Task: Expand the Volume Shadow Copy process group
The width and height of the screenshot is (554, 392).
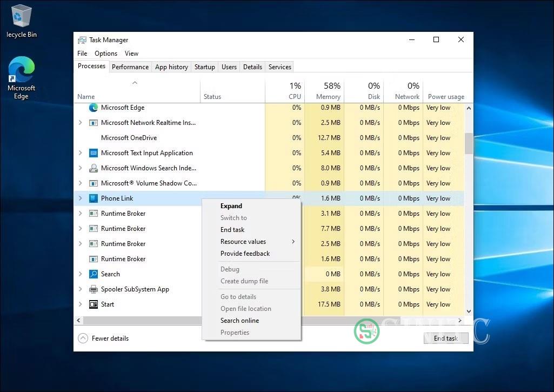Action: 80,183
